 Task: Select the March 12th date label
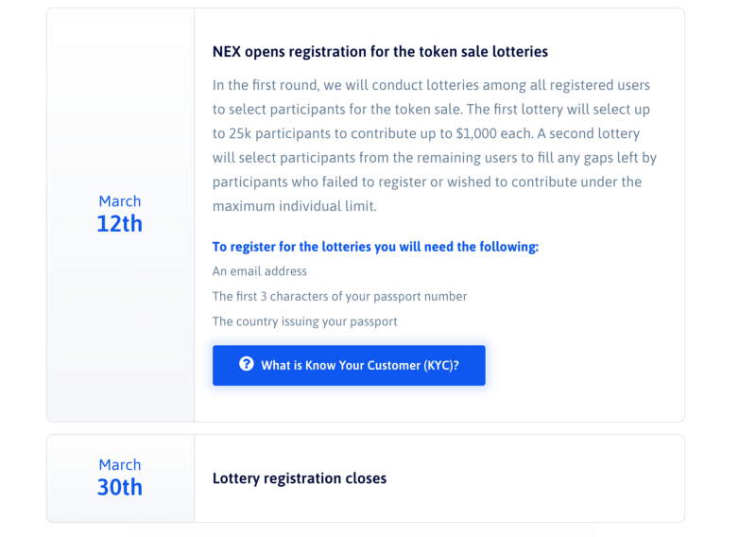point(120,214)
